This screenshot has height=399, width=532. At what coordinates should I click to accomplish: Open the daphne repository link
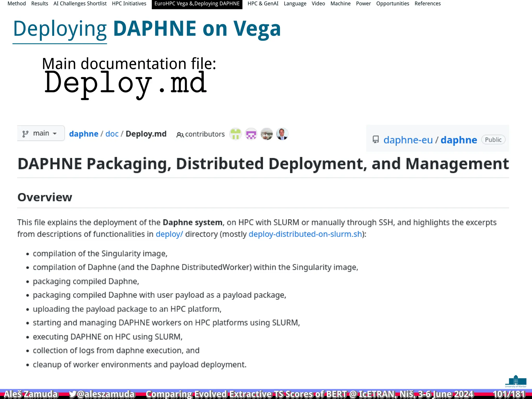(x=459, y=140)
